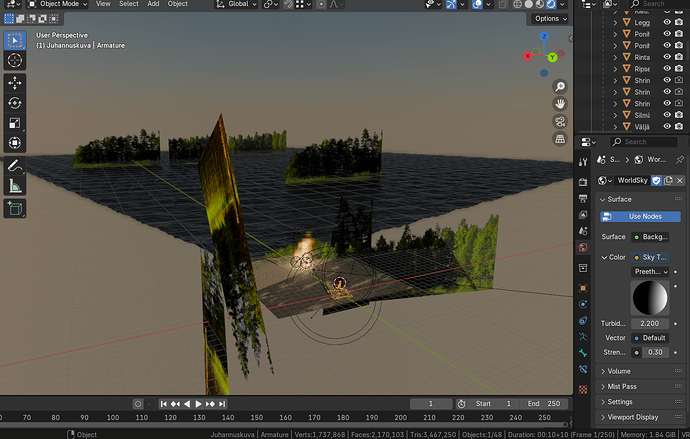The image size is (690, 439).
Task: Open the Select menu
Action: [x=128, y=4]
